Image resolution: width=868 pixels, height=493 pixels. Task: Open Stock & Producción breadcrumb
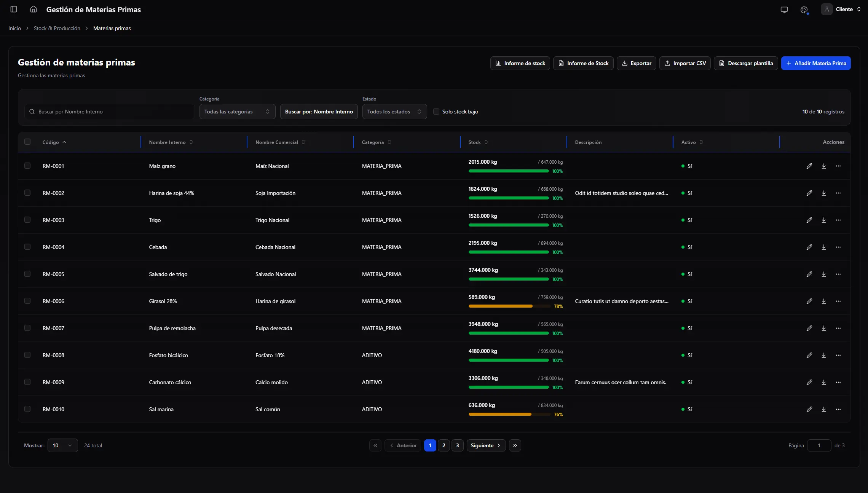click(57, 28)
